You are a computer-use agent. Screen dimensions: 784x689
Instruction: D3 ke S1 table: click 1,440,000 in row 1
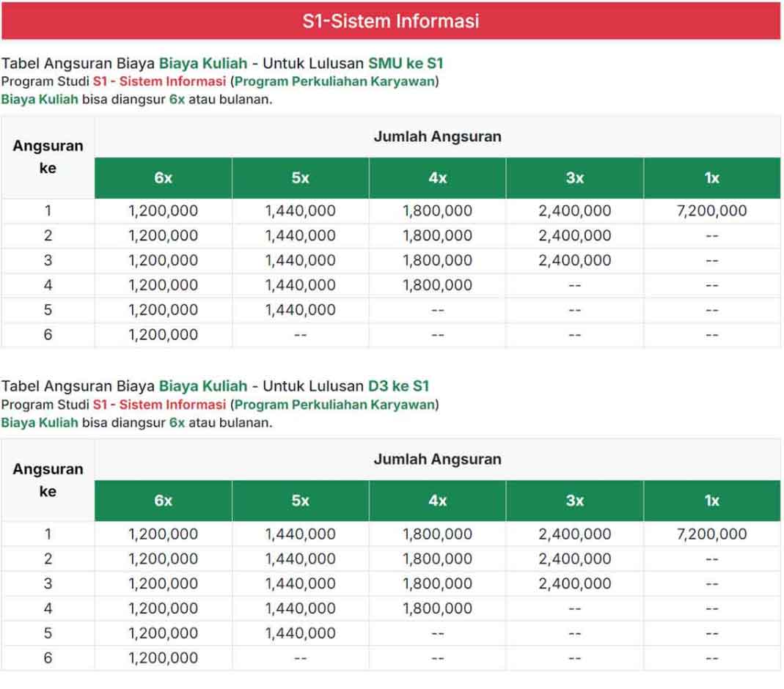(301, 534)
